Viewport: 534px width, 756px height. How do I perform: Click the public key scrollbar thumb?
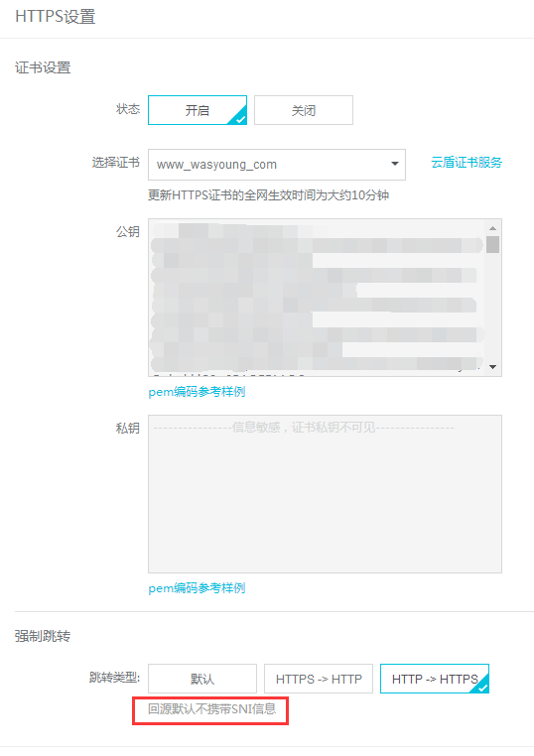click(492, 244)
